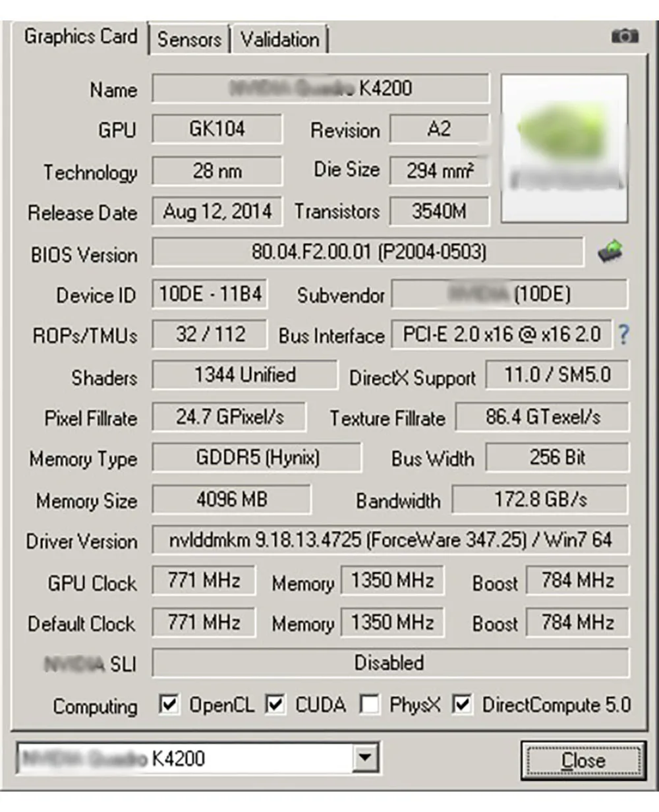Click the Computing label
This screenshot has width=659, height=812.
click(96, 707)
